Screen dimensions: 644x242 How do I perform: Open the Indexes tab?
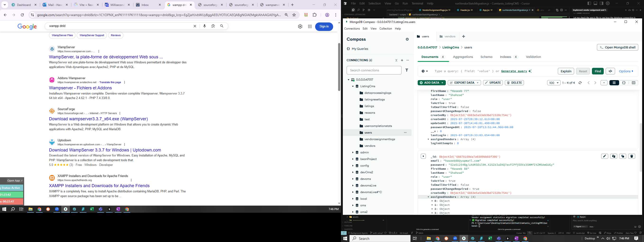pyautogui.click(x=509, y=57)
